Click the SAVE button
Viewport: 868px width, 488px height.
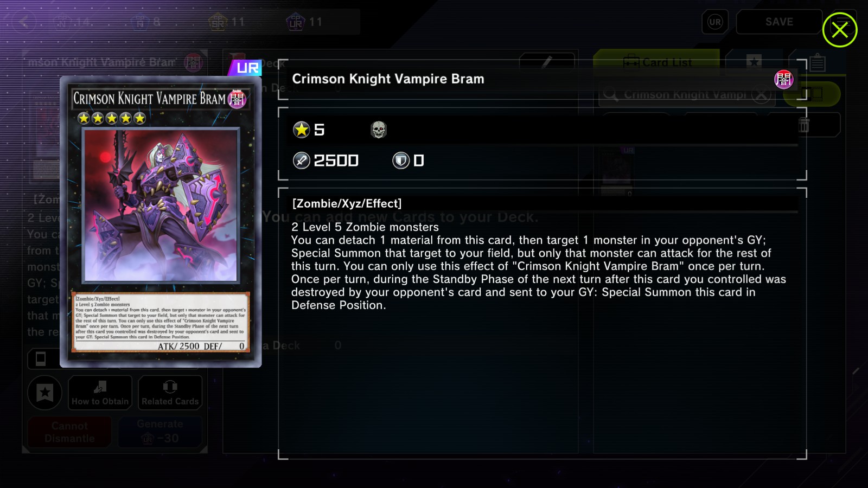[779, 22]
